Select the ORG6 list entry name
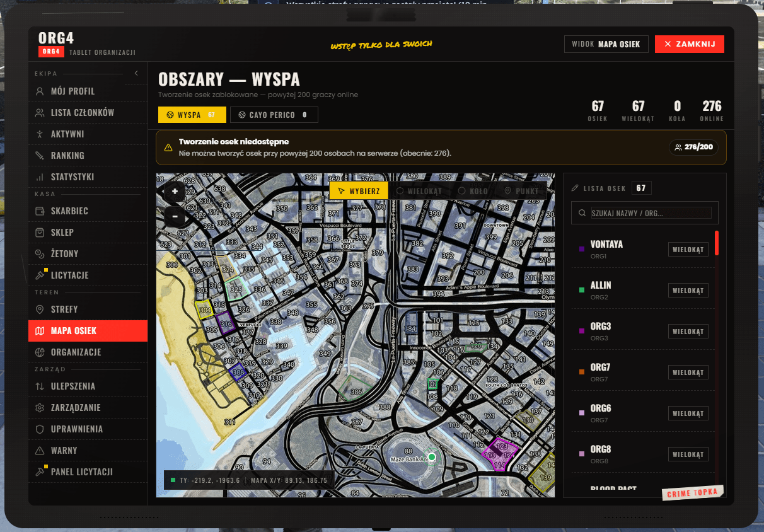The image size is (764, 532). pos(601,408)
